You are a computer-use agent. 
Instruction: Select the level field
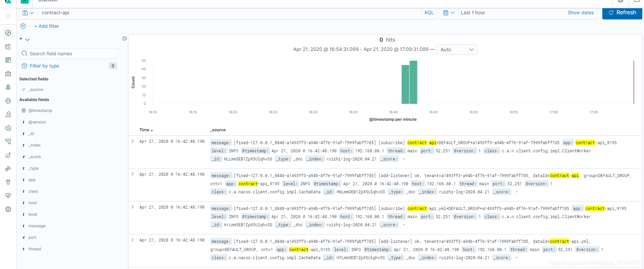click(x=33, y=214)
